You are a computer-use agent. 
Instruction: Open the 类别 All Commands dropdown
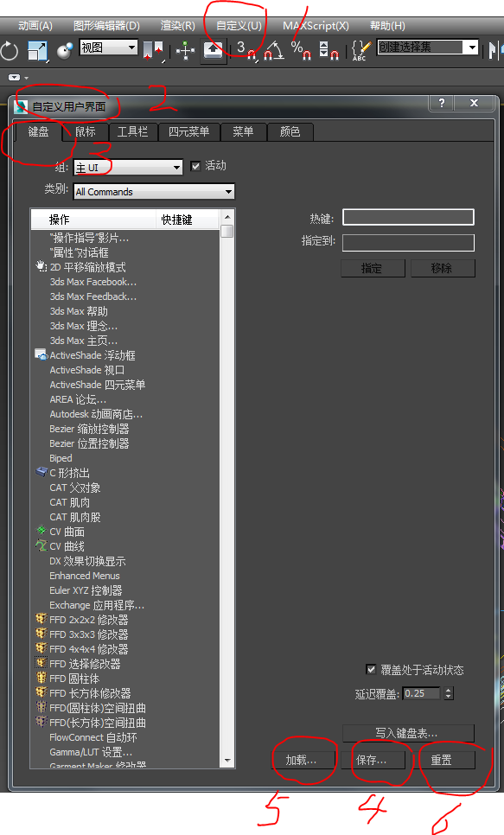pos(154,192)
